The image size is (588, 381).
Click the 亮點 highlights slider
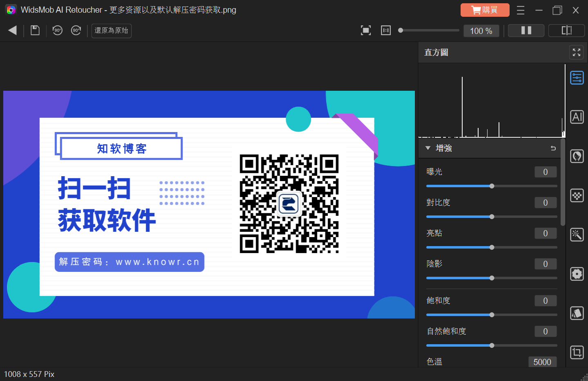click(x=492, y=247)
